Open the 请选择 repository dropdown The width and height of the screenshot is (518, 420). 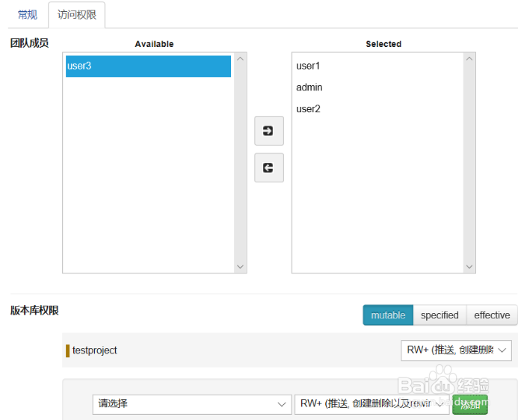[192, 404]
